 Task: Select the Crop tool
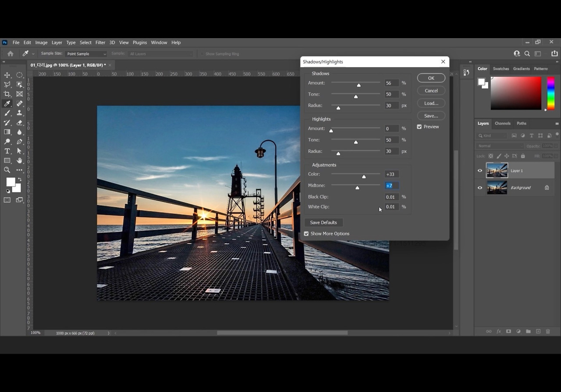click(x=7, y=94)
